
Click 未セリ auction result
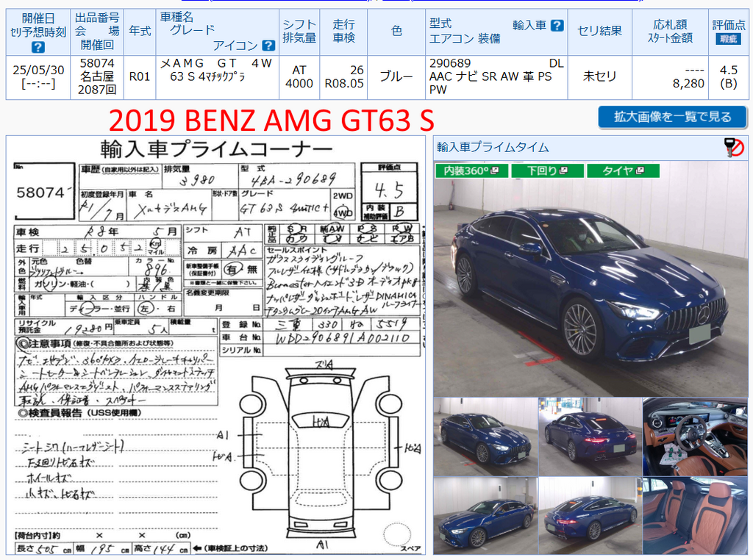click(x=600, y=76)
